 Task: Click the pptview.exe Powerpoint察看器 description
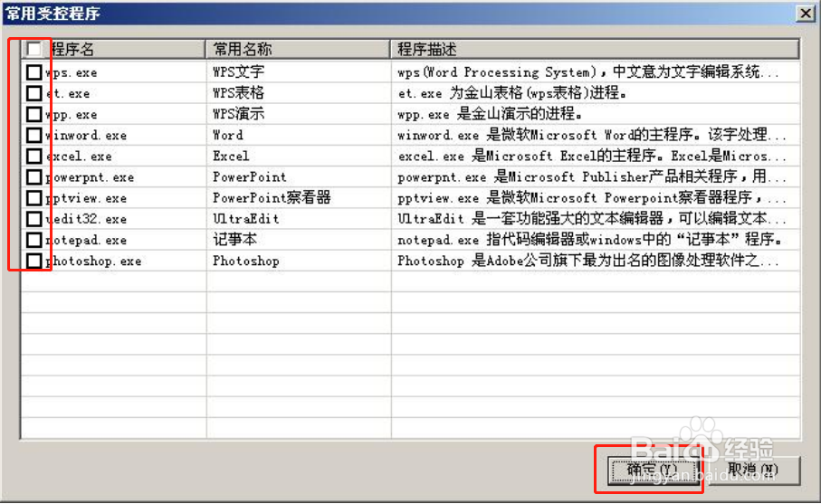(592, 197)
